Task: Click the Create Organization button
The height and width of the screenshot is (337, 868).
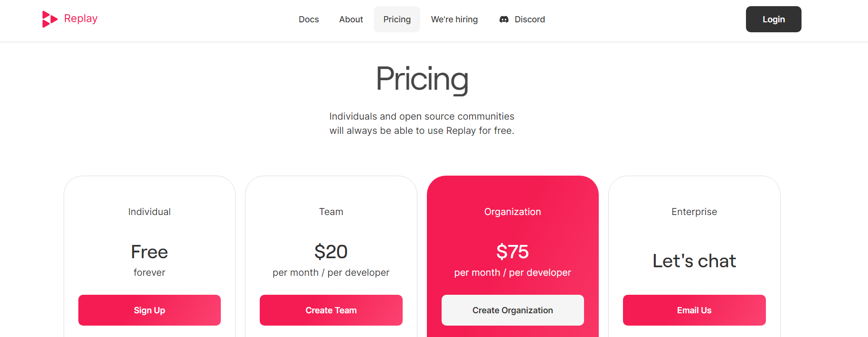Action: tap(513, 310)
